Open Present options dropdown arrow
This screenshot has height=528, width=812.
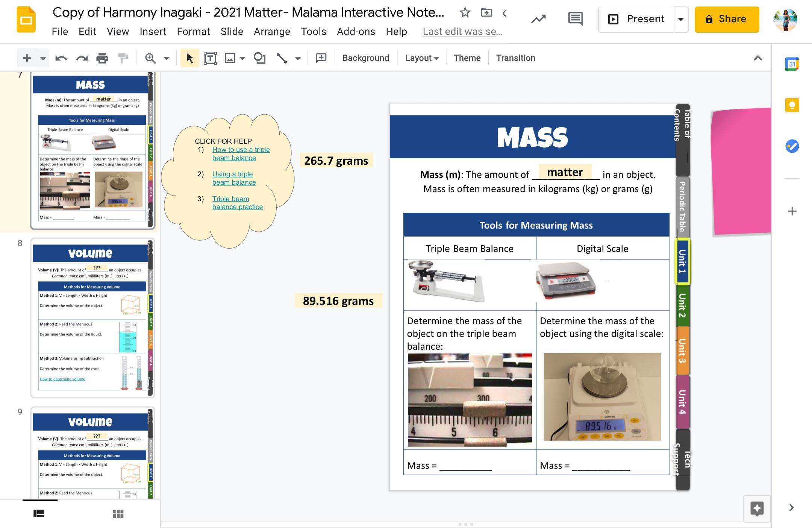681,19
